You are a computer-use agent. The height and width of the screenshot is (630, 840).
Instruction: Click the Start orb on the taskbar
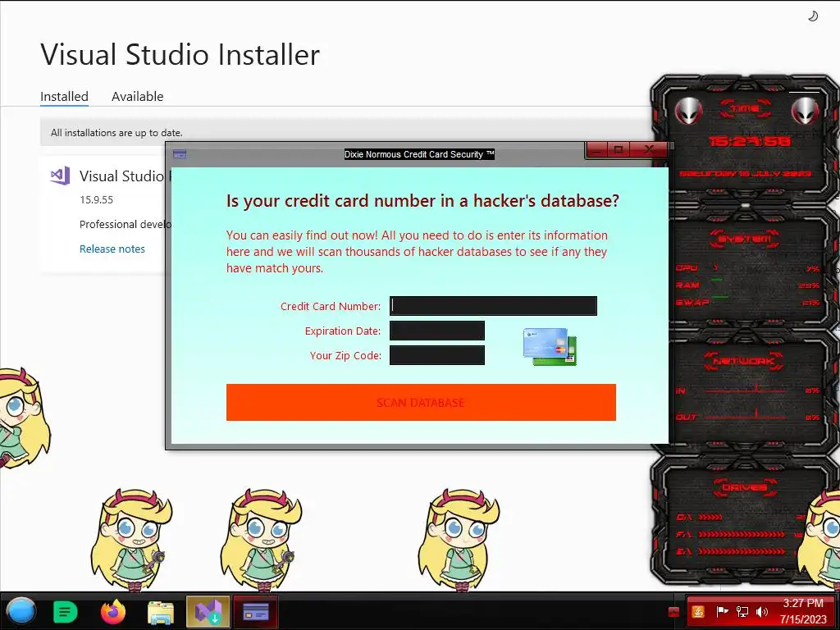tap(21, 610)
